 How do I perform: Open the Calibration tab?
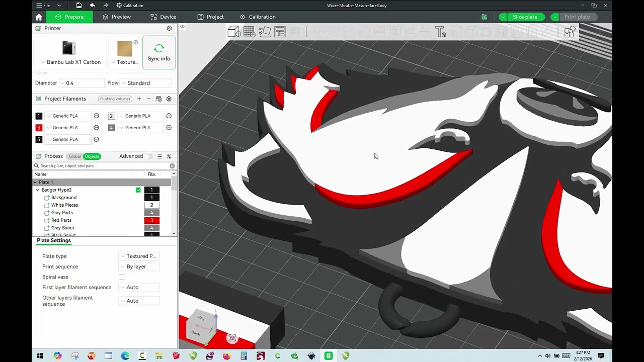(258, 17)
